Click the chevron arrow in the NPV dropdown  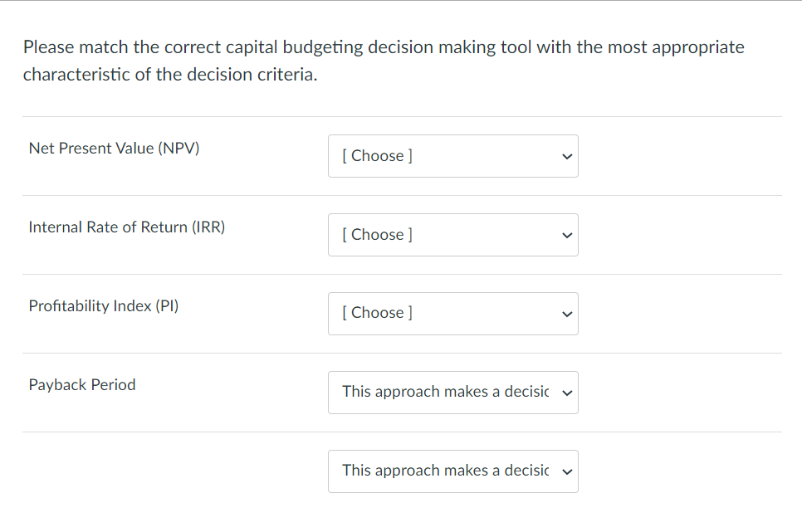click(567, 156)
